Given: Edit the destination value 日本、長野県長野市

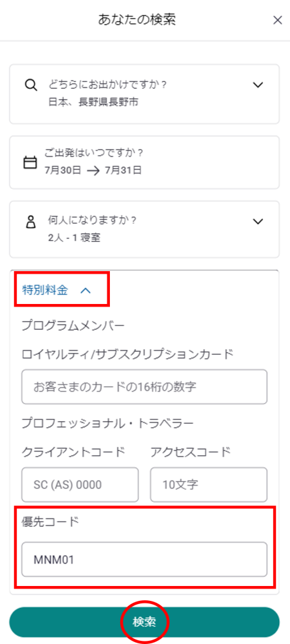Looking at the screenshot, I should point(93,102).
